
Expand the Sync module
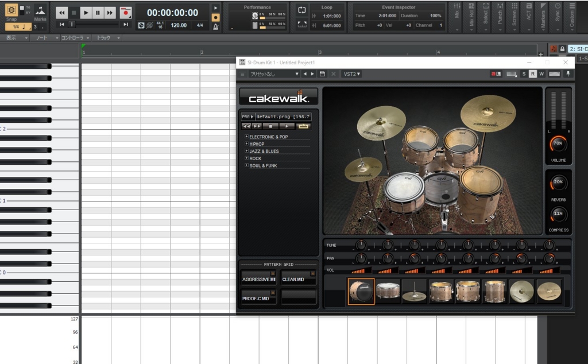[x=558, y=16]
